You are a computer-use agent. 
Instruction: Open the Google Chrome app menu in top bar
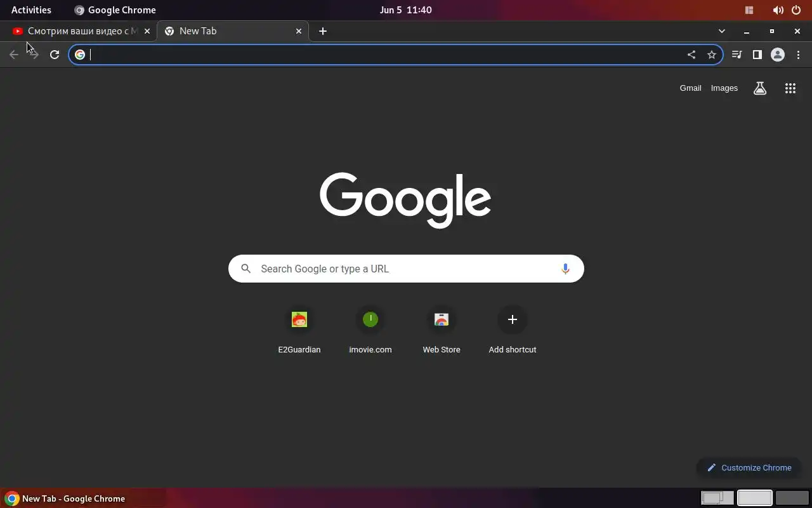pos(115,10)
